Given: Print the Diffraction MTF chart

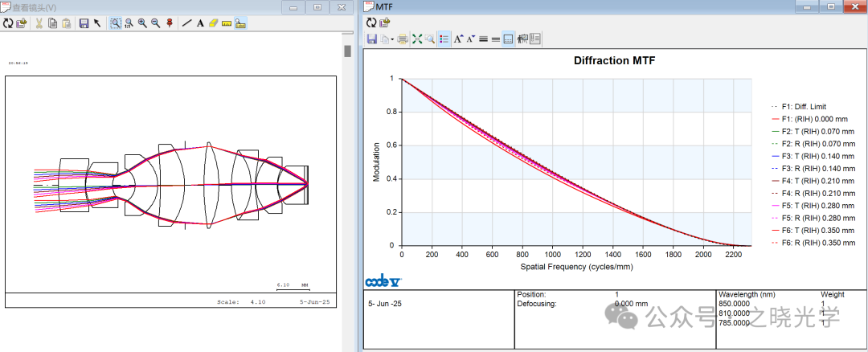Looking at the screenshot, I should [403, 39].
